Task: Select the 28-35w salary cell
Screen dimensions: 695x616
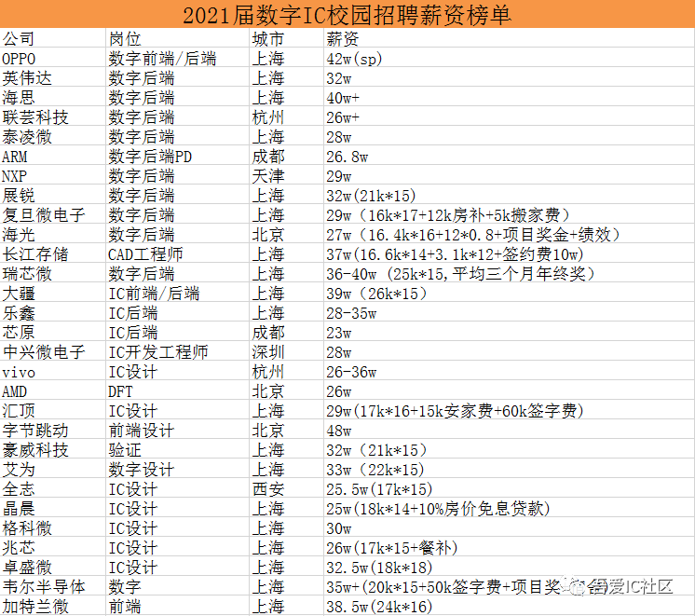Action: 509,312
